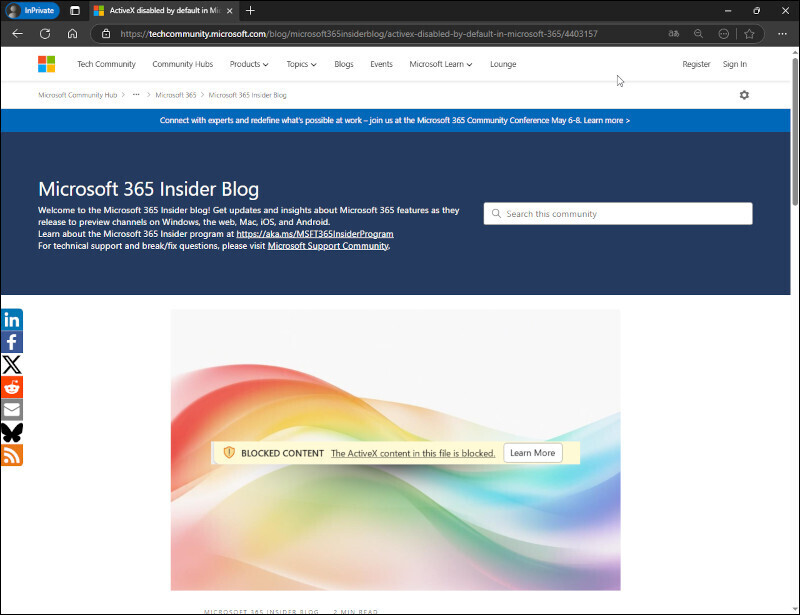Viewport: 800px width, 615px height.
Task: Open the translate page option
Action: (673, 34)
